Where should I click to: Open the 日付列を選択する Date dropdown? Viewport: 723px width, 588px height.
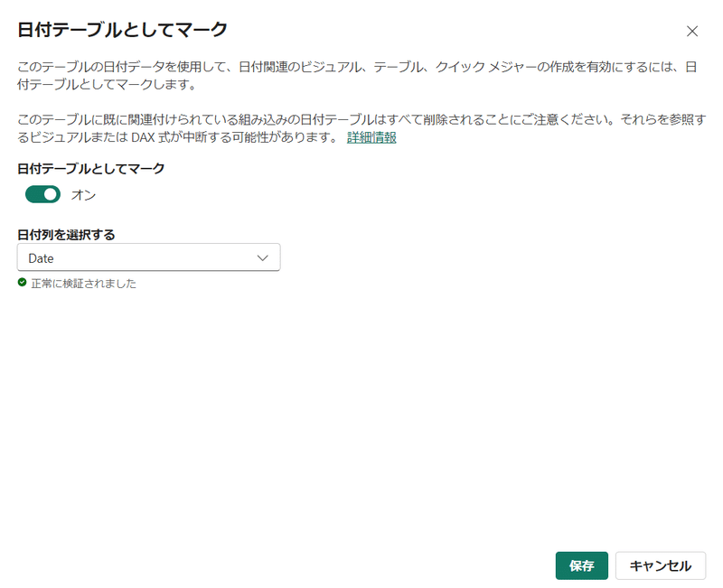pos(148,257)
